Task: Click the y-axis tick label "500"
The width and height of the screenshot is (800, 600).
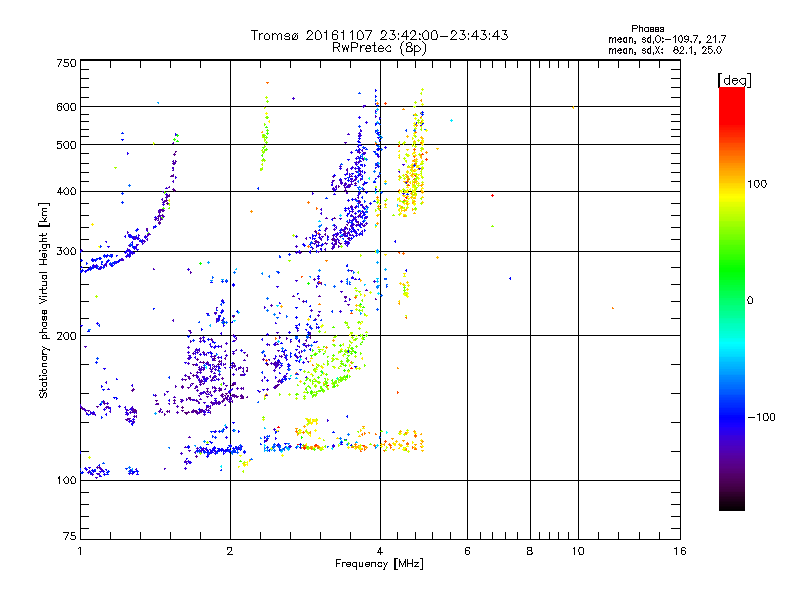Action: 66,145
